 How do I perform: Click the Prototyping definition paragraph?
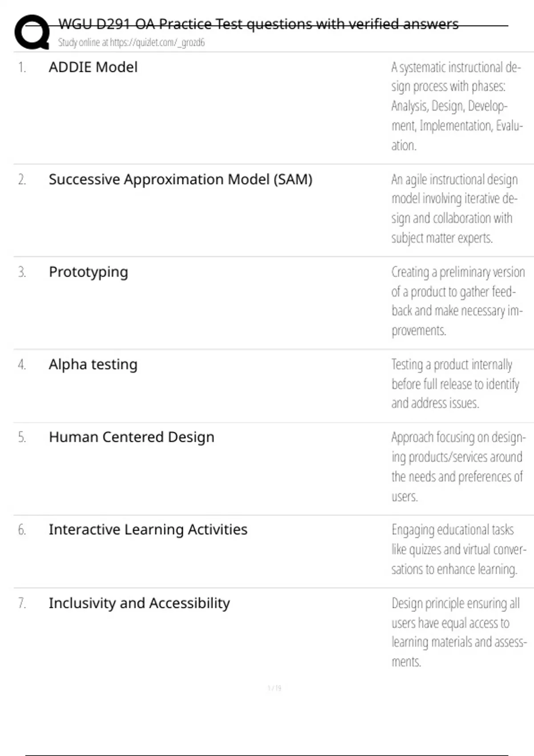[x=457, y=301]
